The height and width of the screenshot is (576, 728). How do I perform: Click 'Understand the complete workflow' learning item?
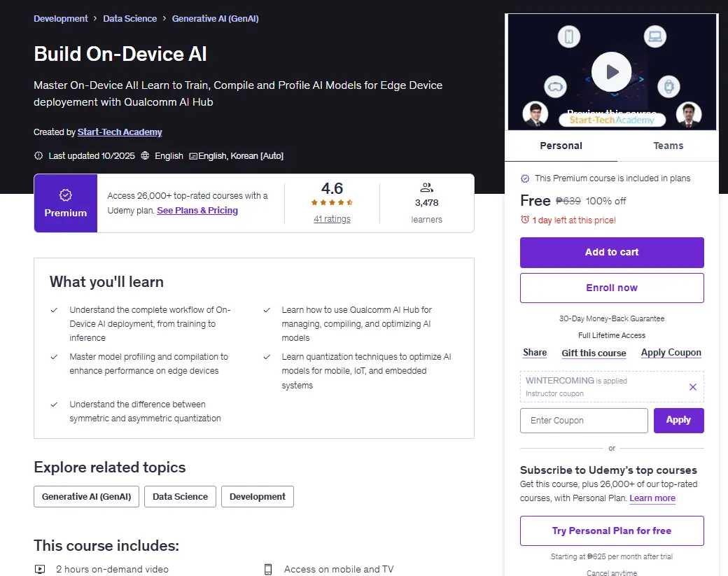pos(150,323)
